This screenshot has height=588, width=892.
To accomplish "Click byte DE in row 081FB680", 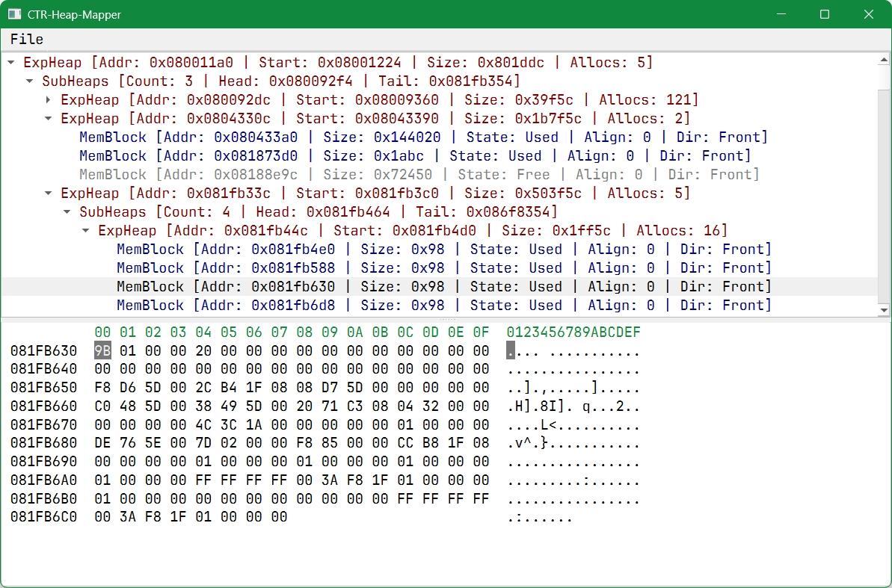I will 102,443.
